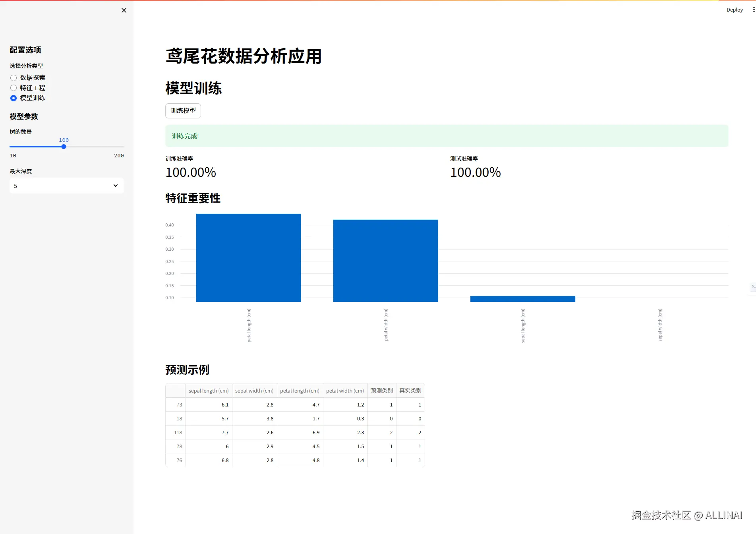Screen dimensions: 756x534
Task: Click the petal width (cm) column header
Action: tap(345, 391)
